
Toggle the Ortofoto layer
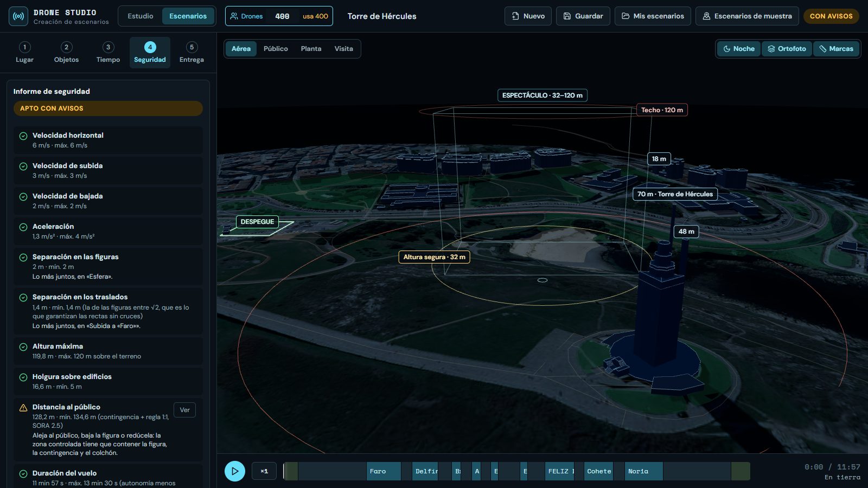point(787,49)
